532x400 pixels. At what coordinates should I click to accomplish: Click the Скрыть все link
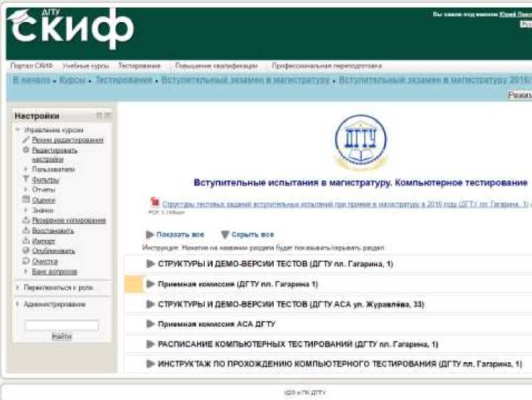(252, 234)
